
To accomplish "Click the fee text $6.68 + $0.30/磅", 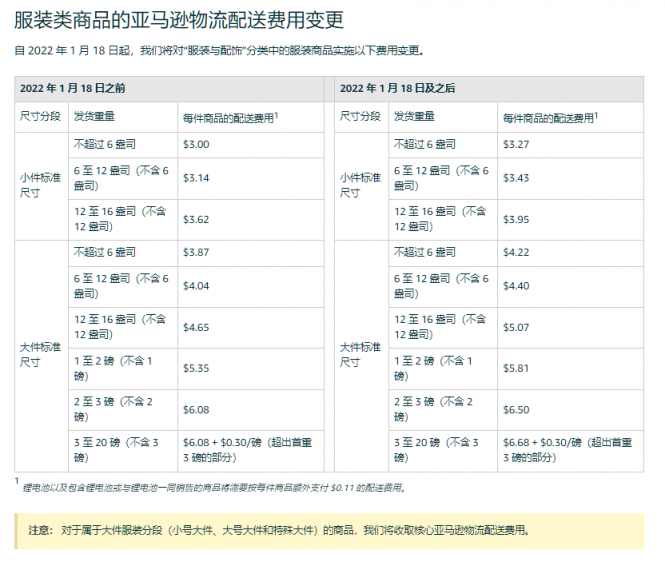I will coord(542,443).
